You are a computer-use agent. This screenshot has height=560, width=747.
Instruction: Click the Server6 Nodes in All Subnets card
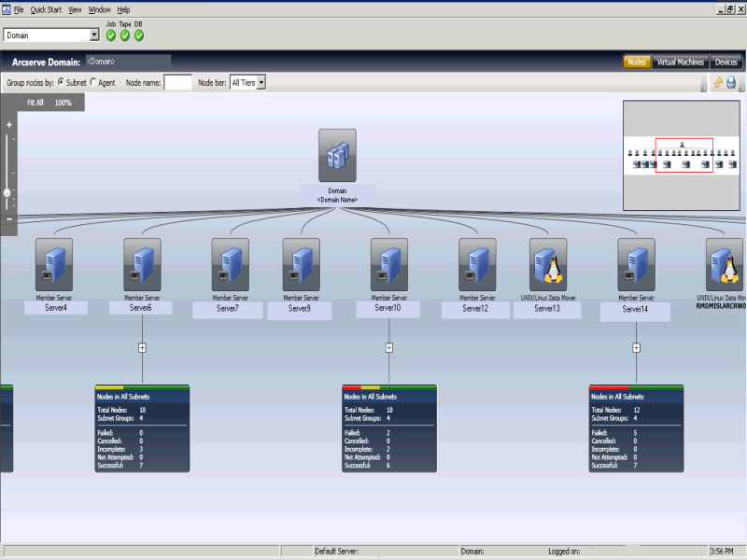142,428
